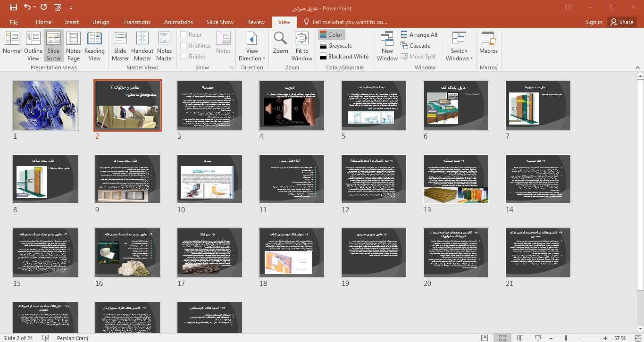Switch to Normal view
Image resolution: width=644 pixels, height=342 pixels.
[12, 46]
